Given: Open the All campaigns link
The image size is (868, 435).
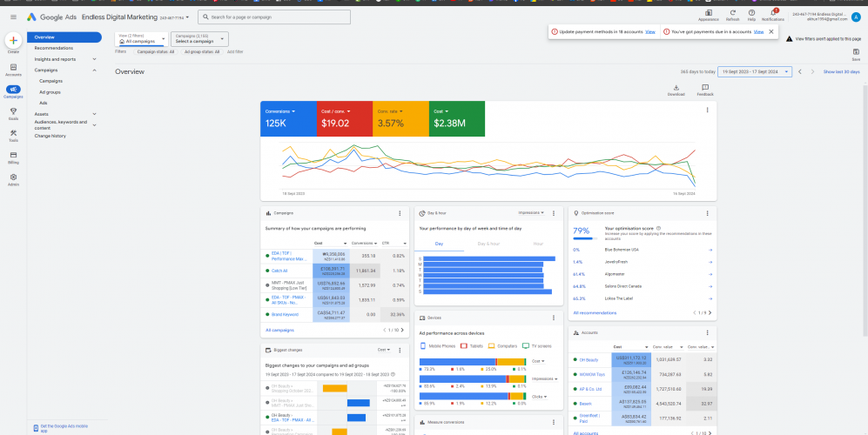Looking at the screenshot, I should (x=279, y=330).
